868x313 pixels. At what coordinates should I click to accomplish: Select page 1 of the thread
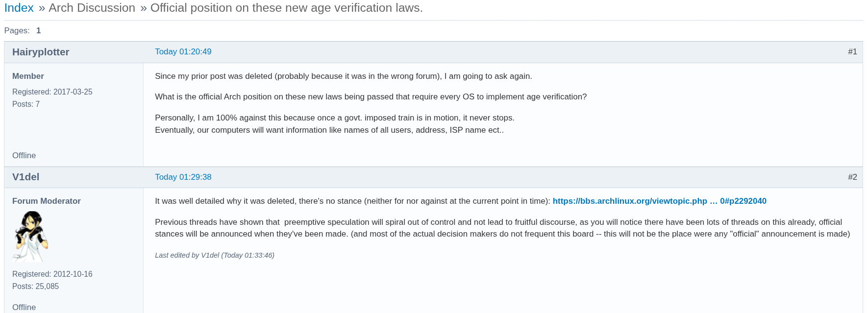coord(38,30)
